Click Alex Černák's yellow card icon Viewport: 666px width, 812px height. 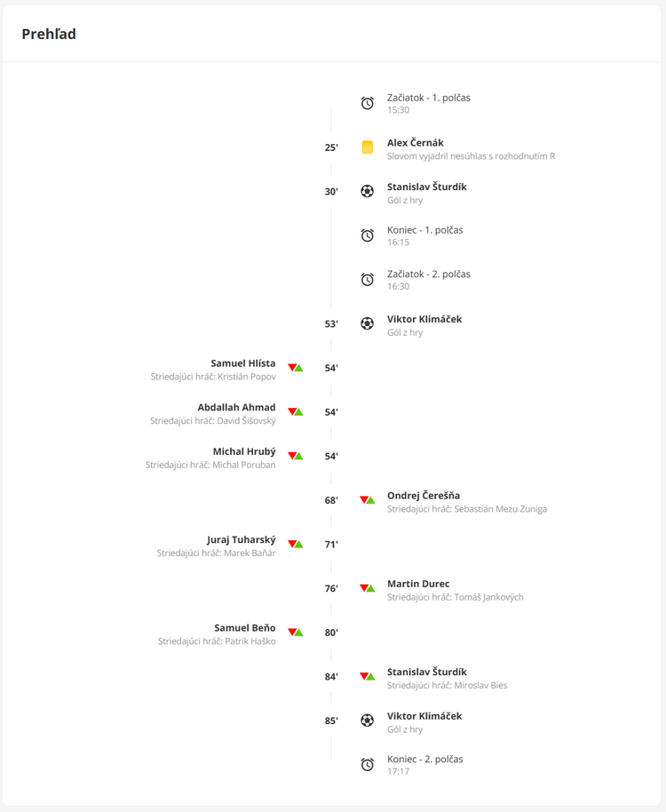coord(367,147)
